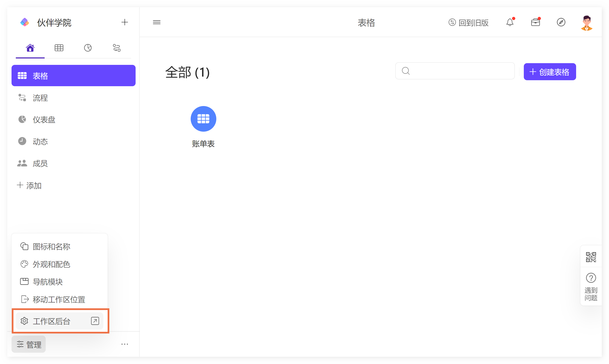Open the QR code icon
This screenshot has height=364, width=609.
[x=591, y=257]
